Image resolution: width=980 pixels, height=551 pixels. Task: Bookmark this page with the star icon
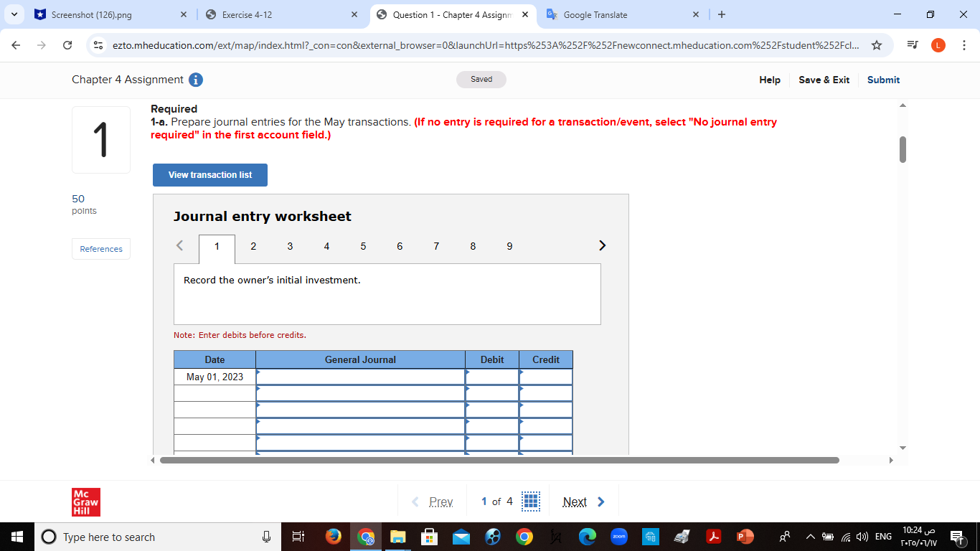point(876,45)
